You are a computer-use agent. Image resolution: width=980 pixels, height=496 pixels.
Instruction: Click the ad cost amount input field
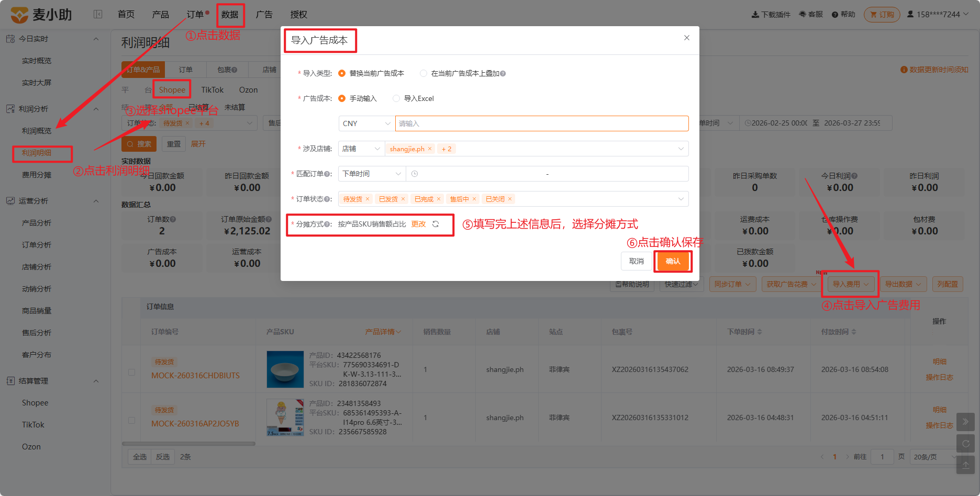542,123
